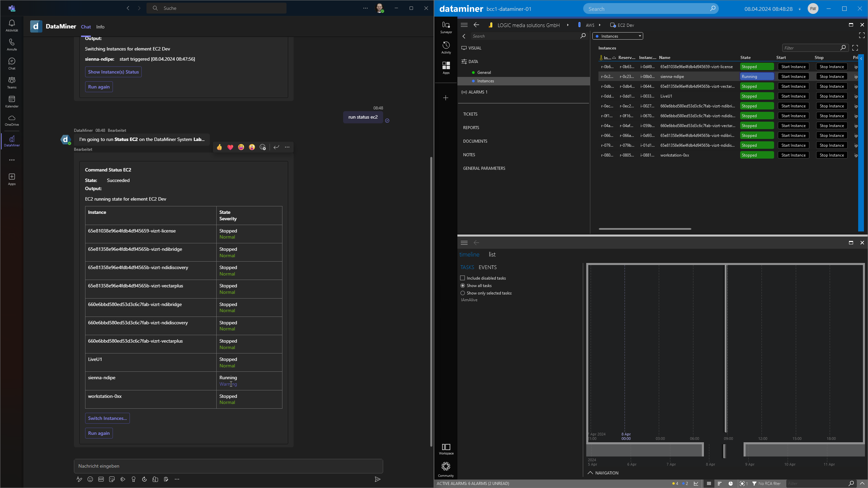868x488 pixels.
Task: Switch to the Info tab in Teams
Action: [x=100, y=27]
